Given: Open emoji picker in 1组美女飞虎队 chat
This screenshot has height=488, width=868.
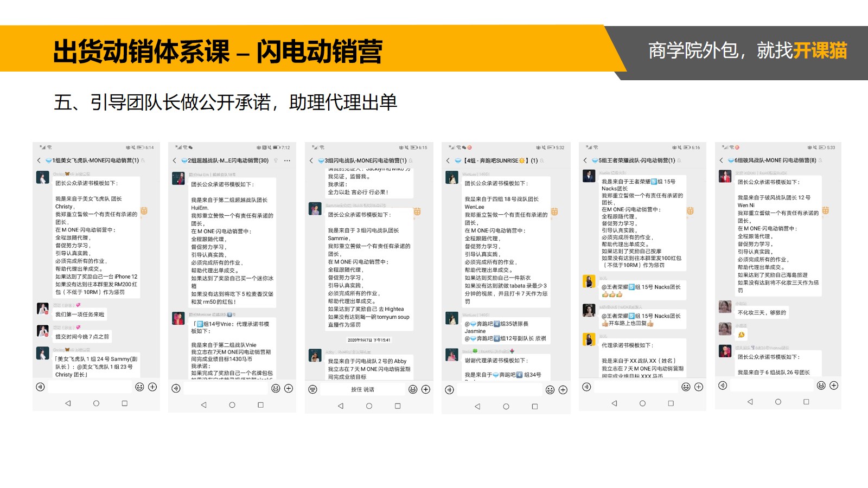Looking at the screenshot, I should click(x=139, y=387).
